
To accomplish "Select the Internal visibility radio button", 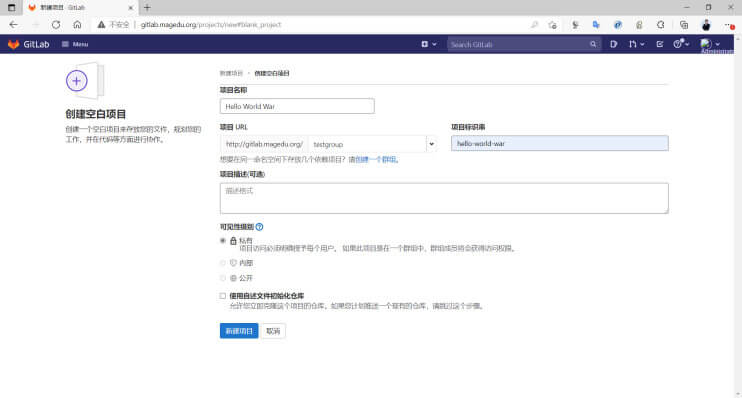I will click(x=222, y=263).
